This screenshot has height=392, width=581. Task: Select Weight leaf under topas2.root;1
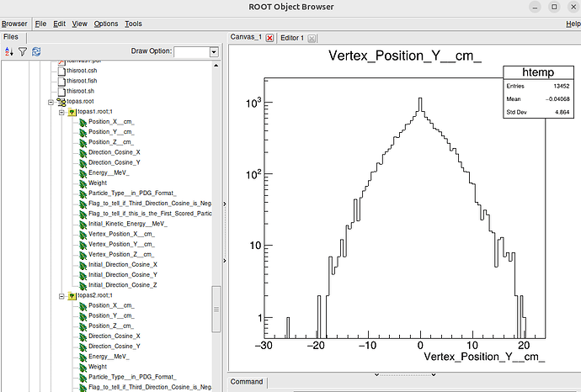tap(98, 367)
